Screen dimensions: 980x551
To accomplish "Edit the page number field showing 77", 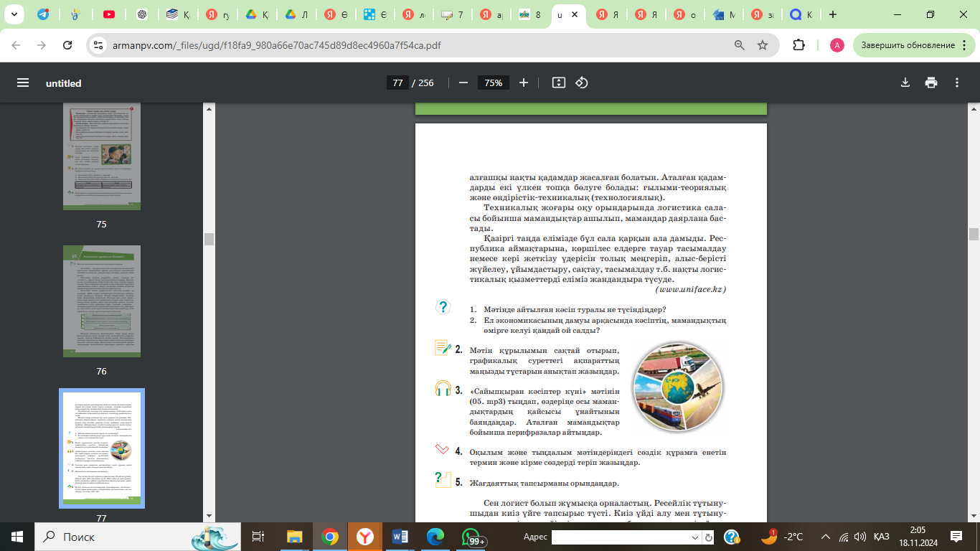I will click(x=397, y=83).
